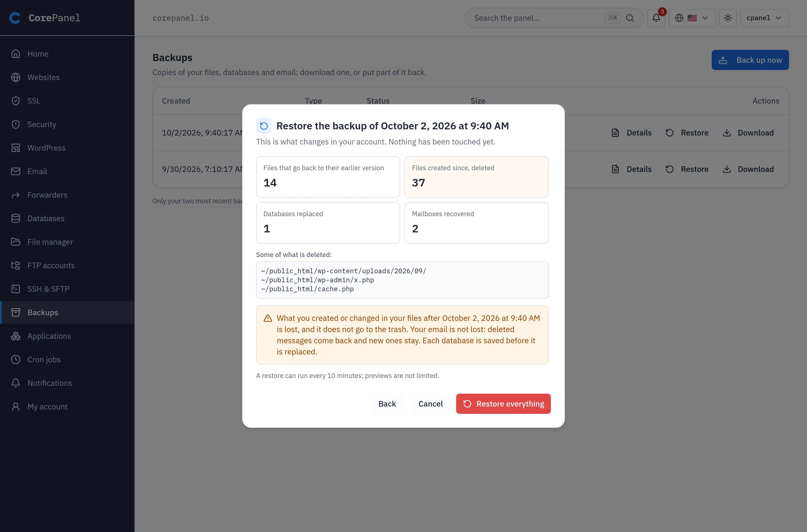The image size is (807, 532).
Task: Expand the cpanel account menu
Action: pyautogui.click(x=764, y=18)
